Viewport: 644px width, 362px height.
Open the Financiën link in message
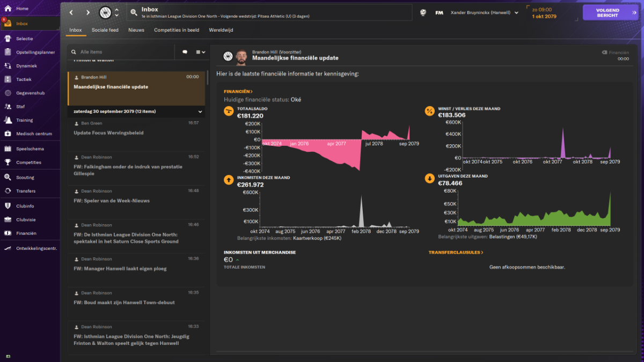point(238,92)
